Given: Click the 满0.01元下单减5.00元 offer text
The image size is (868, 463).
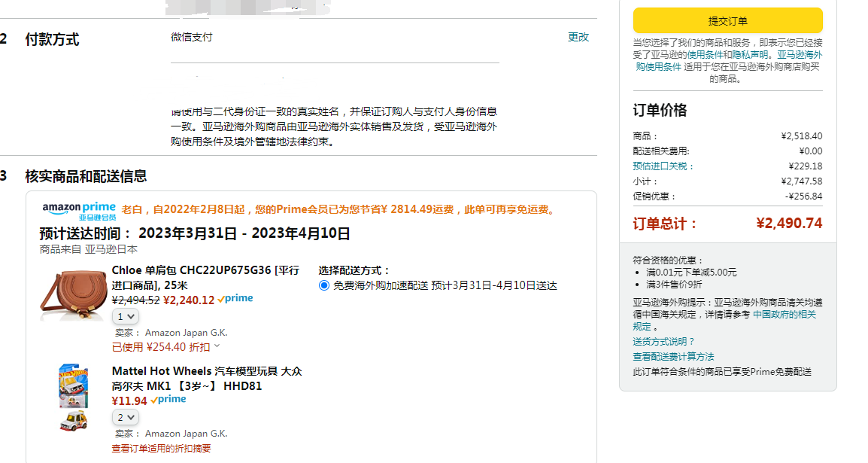Looking at the screenshot, I should click(x=691, y=272).
